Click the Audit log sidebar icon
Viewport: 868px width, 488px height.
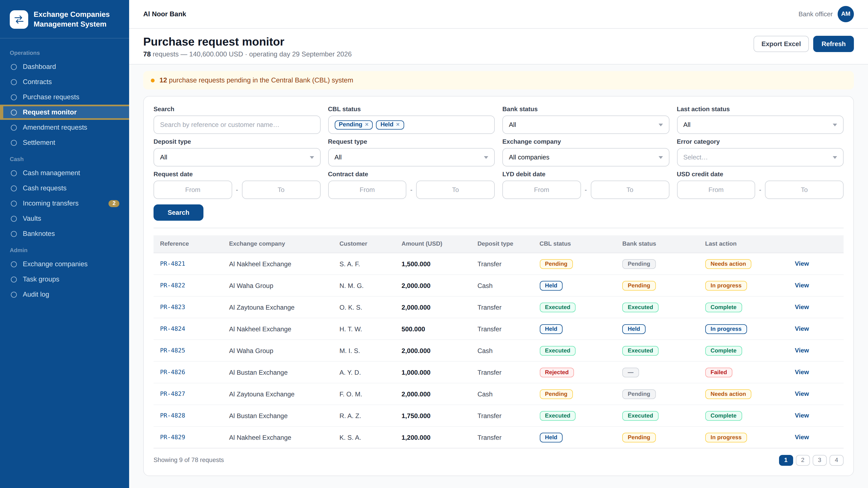[x=14, y=294]
